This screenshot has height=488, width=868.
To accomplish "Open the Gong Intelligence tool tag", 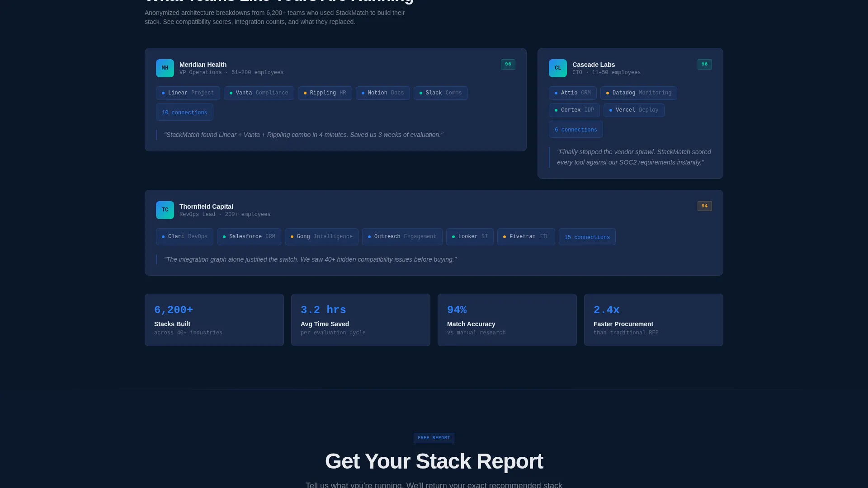I will click(321, 237).
